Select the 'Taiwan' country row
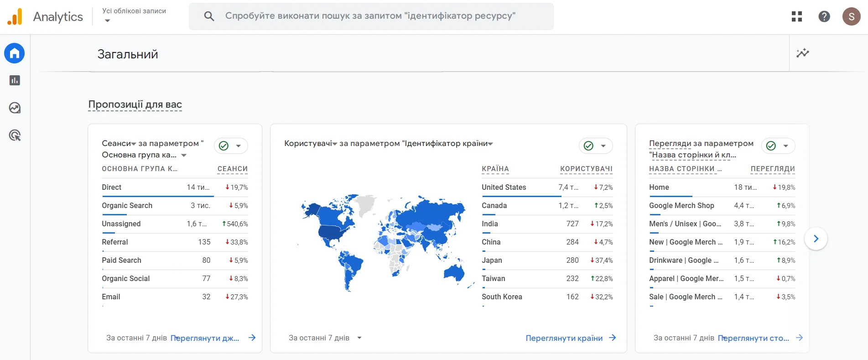This screenshot has width=868, height=360. point(547,279)
